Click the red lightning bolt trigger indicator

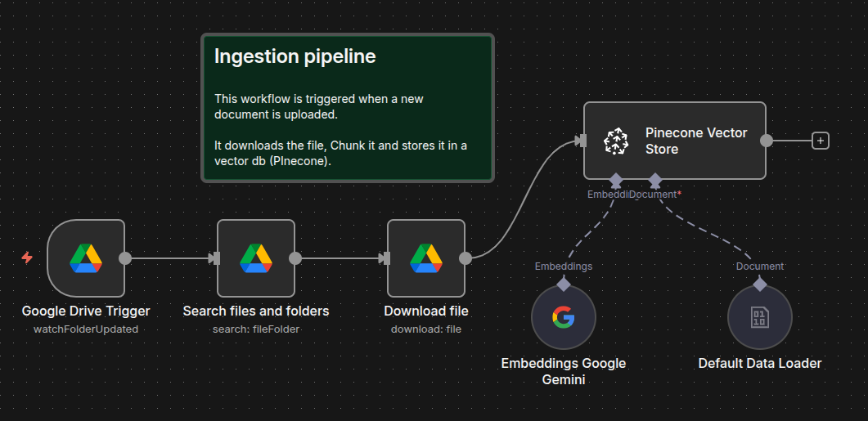tap(27, 258)
